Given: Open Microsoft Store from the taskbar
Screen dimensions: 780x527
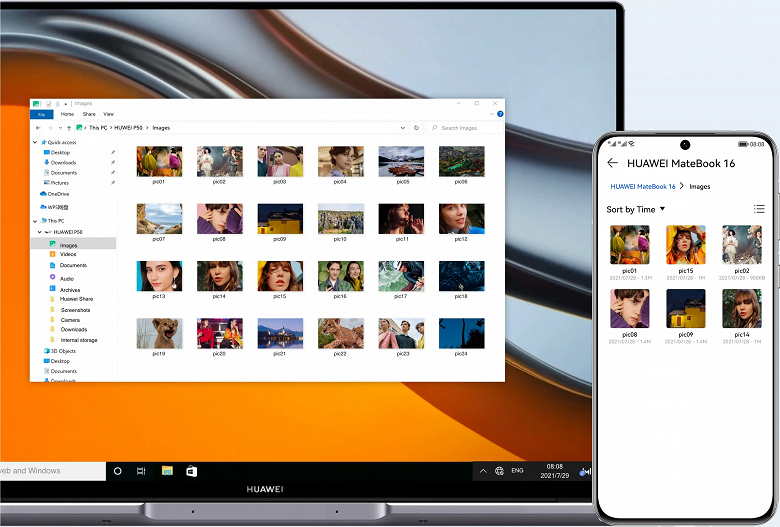Looking at the screenshot, I should 192,470.
